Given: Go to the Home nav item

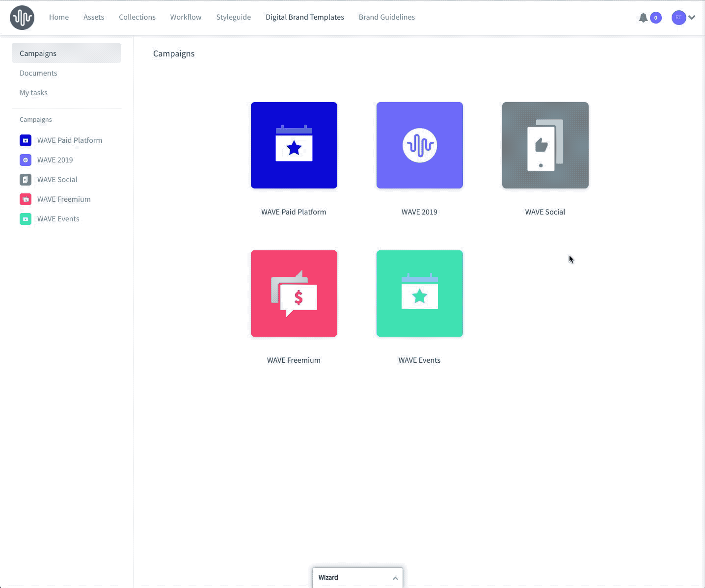Looking at the screenshot, I should [x=59, y=17].
